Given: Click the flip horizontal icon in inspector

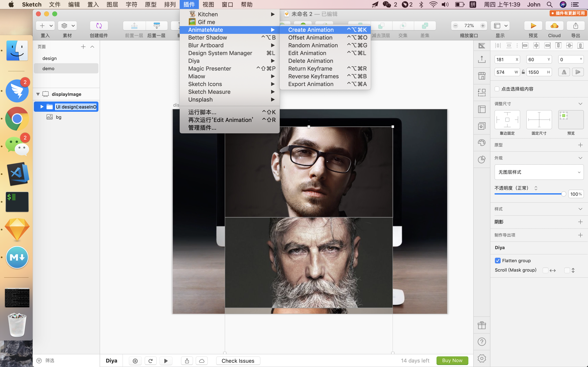Looking at the screenshot, I should click(x=564, y=72).
